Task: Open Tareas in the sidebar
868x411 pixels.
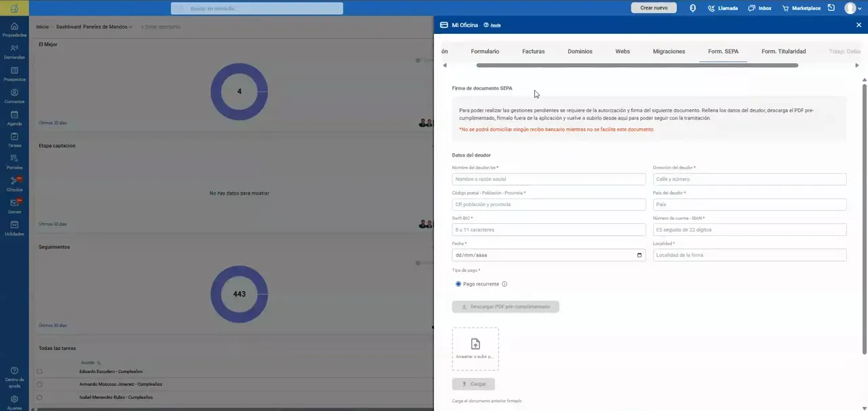Action: coord(14,140)
